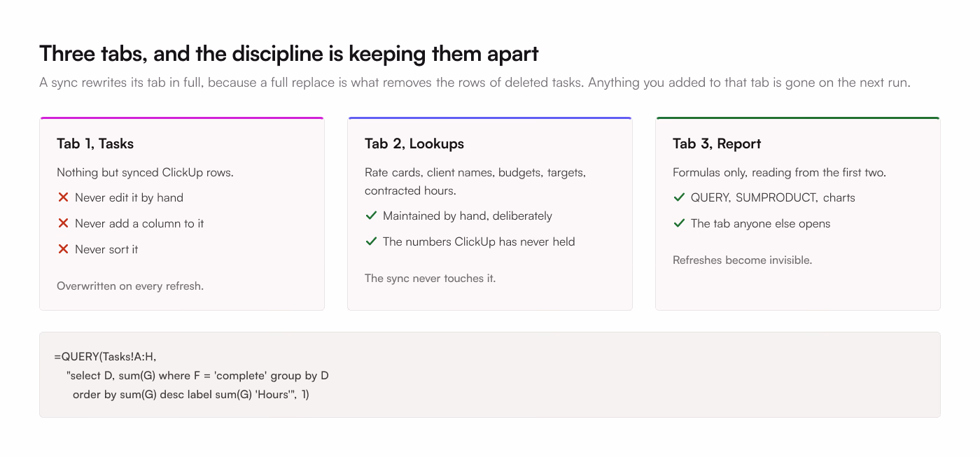Image resolution: width=980 pixels, height=457 pixels.
Task: Click the 'select D, sum(G) where F' code line
Action: pyautogui.click(x=197, y=376)
